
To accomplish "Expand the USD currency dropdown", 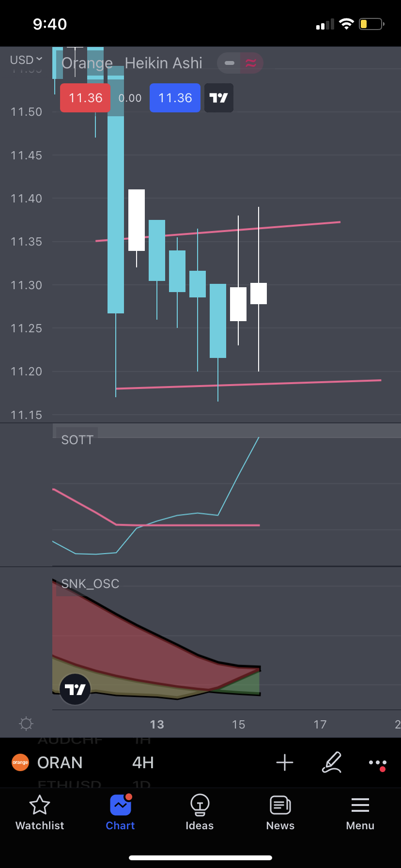I will 26,60.
